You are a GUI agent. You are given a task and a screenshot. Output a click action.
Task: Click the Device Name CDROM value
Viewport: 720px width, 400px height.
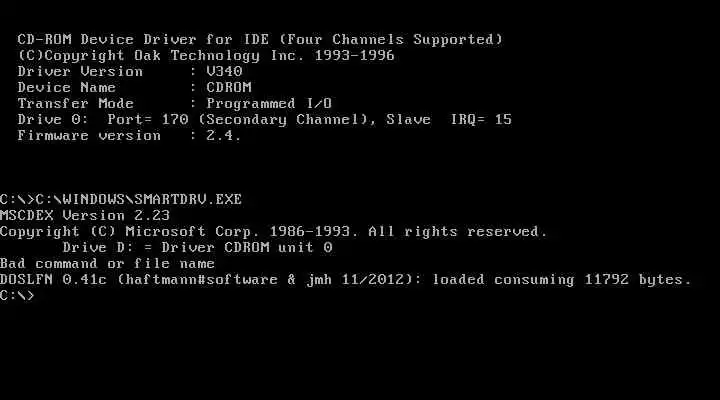(229, 88)
